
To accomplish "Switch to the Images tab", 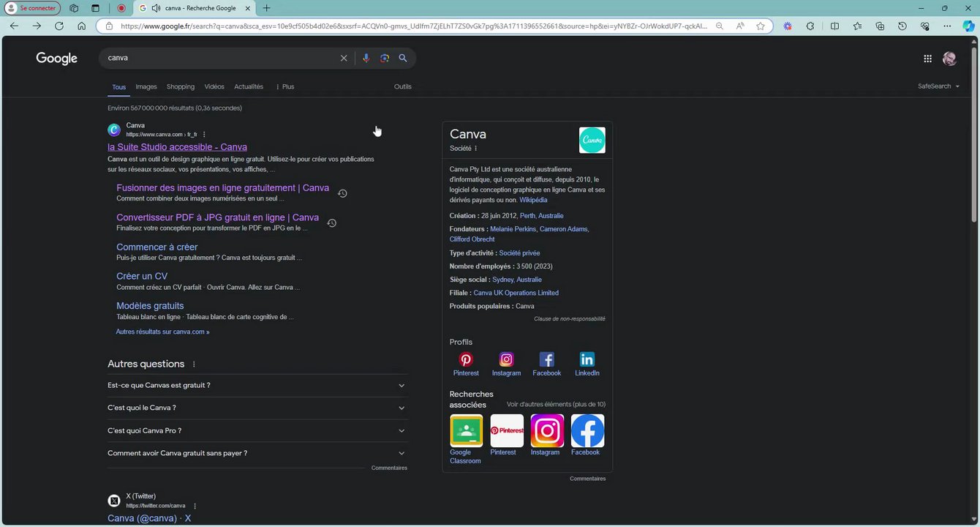I will pyautogui.click(x=146, y=86).
